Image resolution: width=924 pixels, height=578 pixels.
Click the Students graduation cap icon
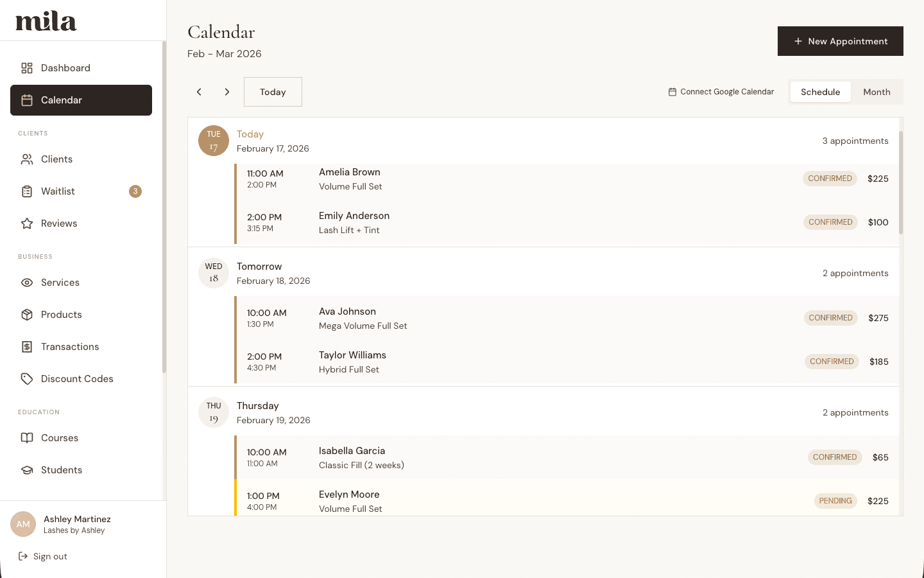coord(27,470)
